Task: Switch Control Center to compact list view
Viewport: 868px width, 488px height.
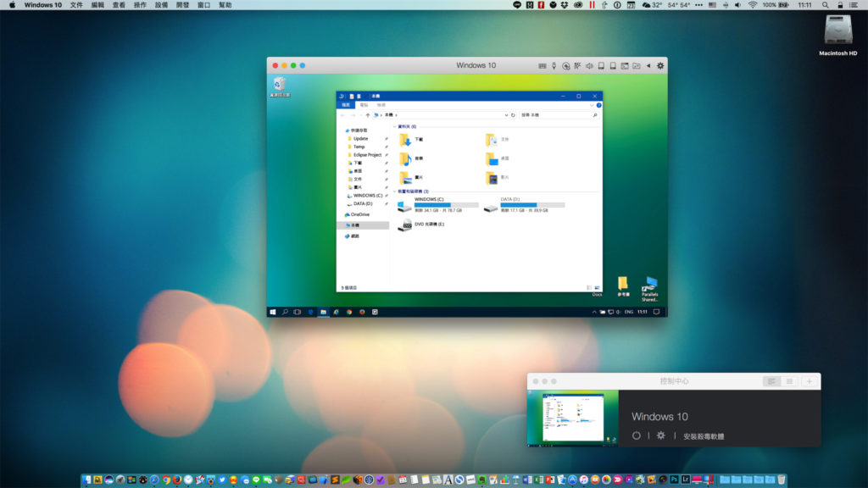Action: point(790,381)
